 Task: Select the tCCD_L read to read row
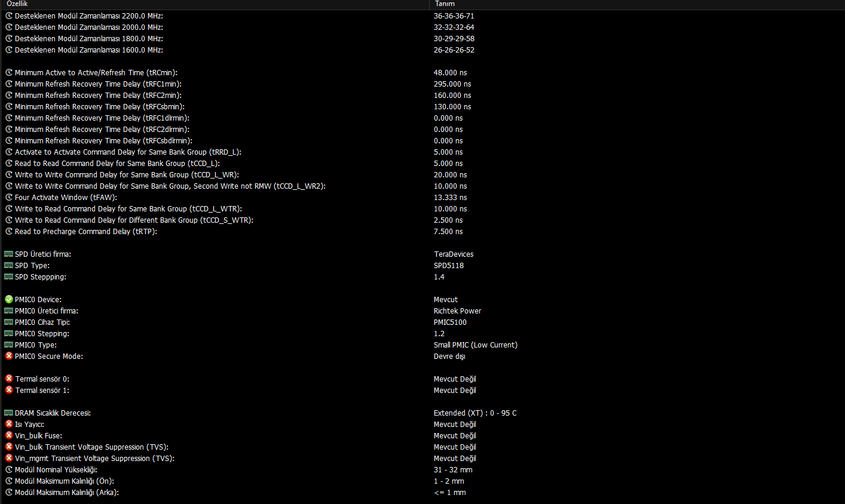click(118, 164)
